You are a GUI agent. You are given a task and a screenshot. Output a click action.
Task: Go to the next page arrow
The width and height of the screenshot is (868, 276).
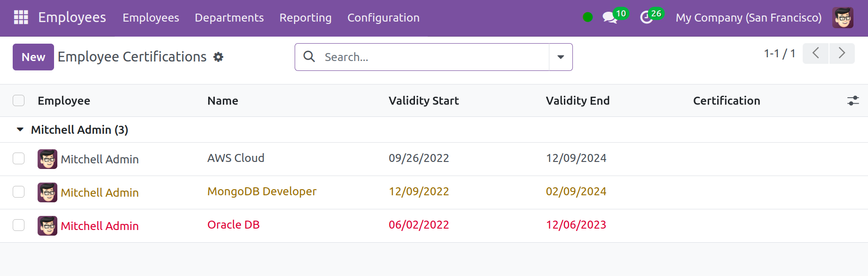(x=842, y=54)
